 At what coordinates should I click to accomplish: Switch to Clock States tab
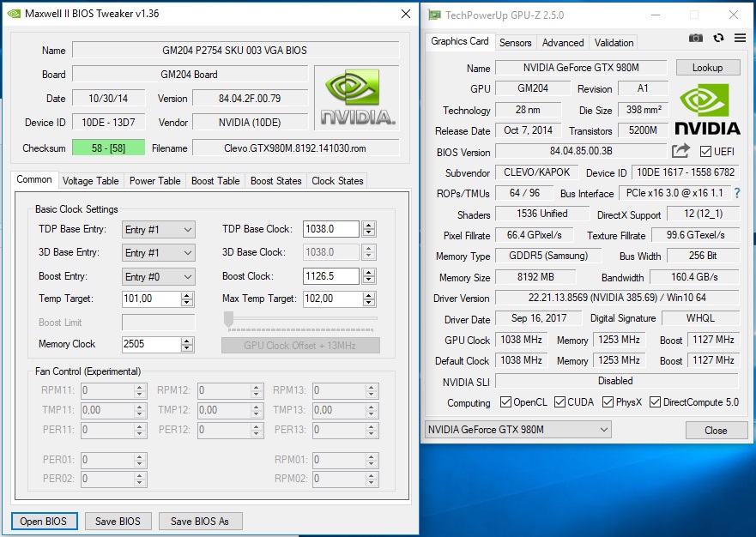click(337, 181)
